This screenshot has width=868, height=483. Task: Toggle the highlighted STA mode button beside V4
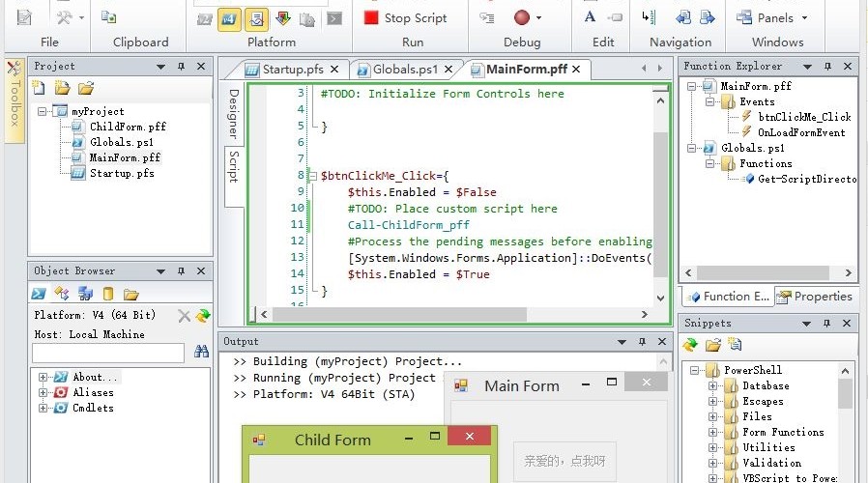point(256,19)
